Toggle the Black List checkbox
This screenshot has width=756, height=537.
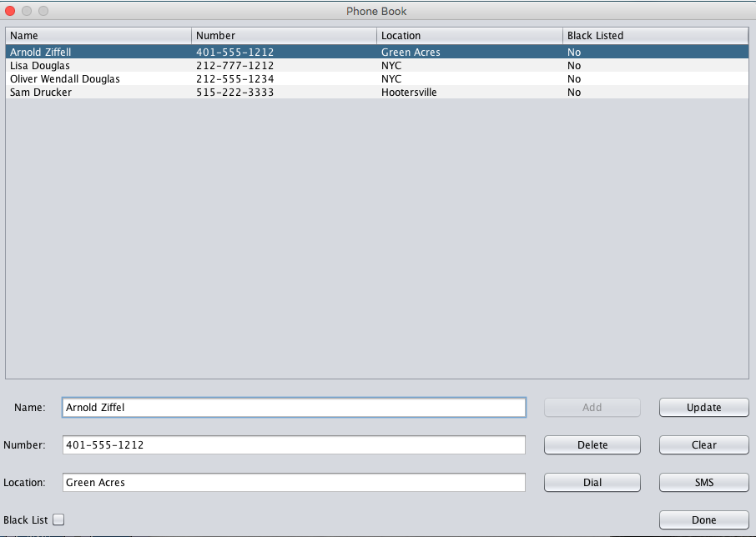pyautogui.click(x=58, y=519)
